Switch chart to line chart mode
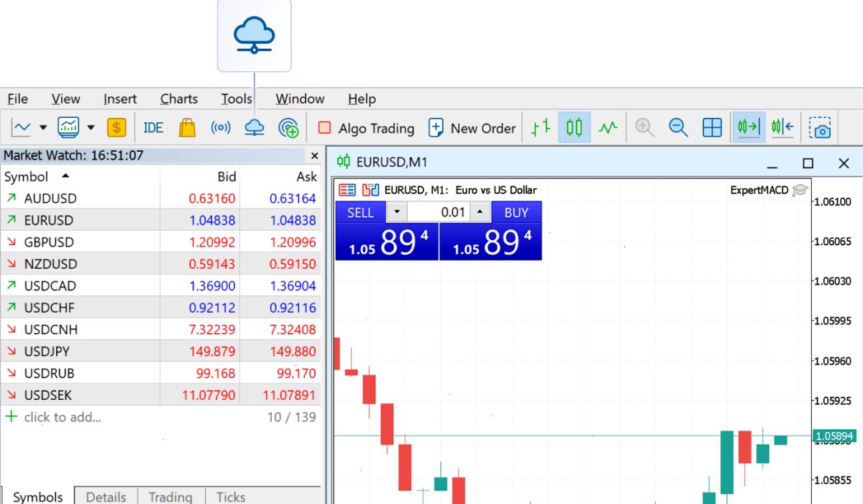Screen dimensions: 863x504 (x=608, y=128)
